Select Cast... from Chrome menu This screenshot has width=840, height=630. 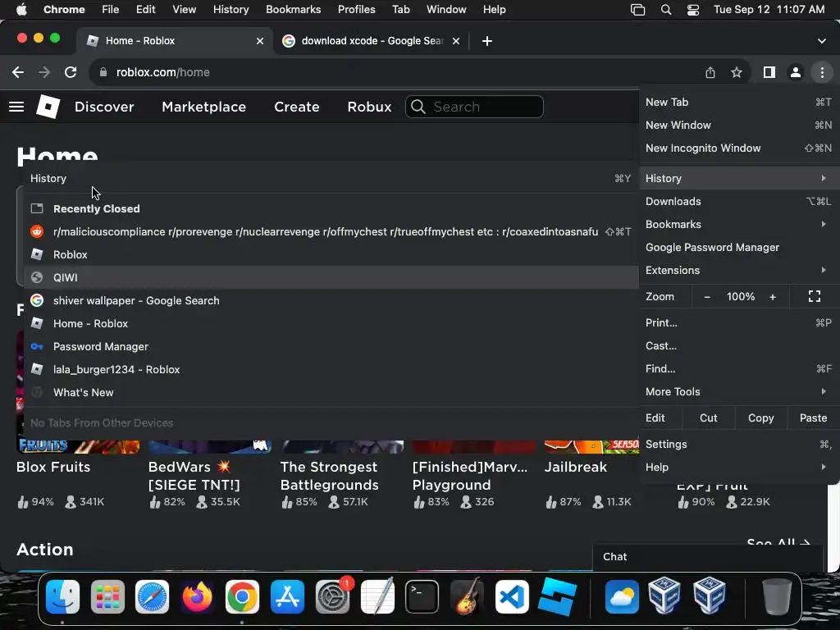tap(739, 346)
